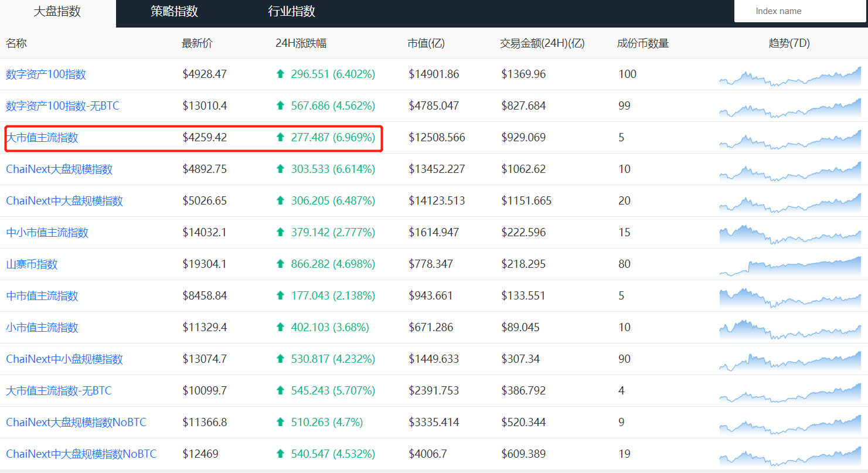Click the 成份币数量 column header
Viewport: 868px width, 473px height.
[x=643, y=43]
